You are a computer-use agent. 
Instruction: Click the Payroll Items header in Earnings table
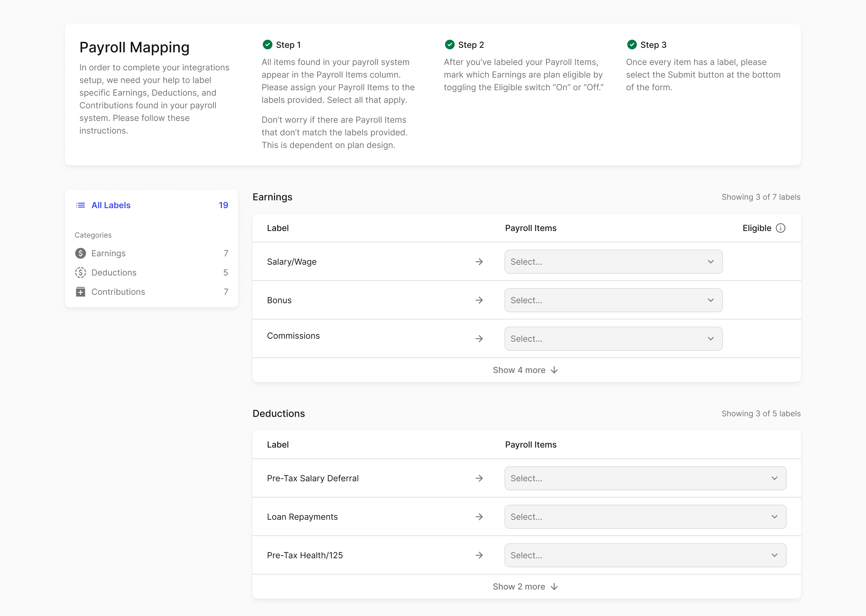(x=530, y=228)
